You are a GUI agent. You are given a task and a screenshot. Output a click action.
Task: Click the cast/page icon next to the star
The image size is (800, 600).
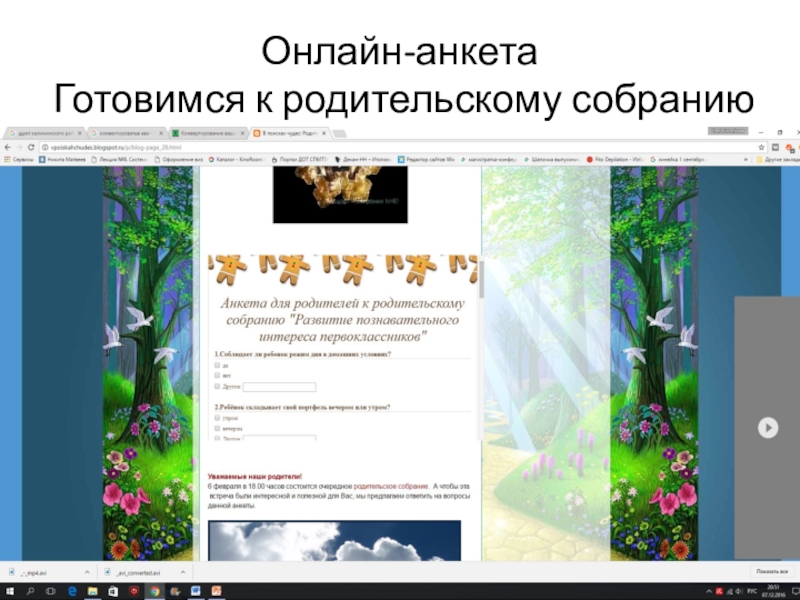coord(776,147)
